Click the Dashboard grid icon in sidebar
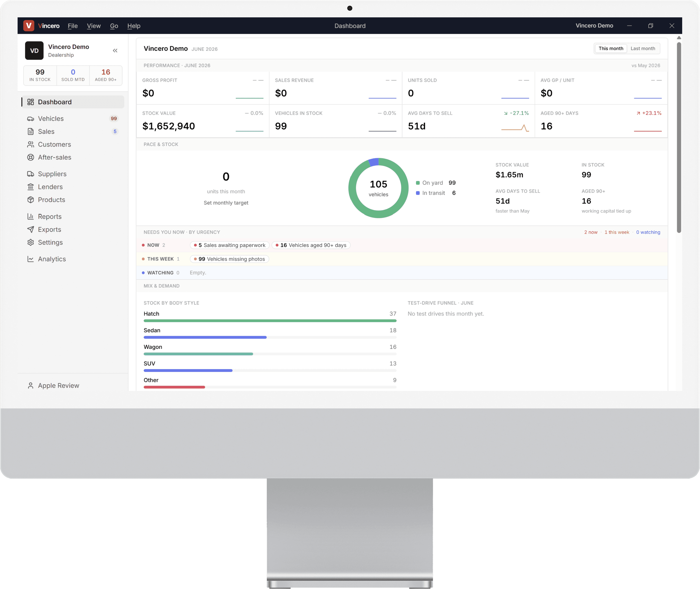 (30, 102)
